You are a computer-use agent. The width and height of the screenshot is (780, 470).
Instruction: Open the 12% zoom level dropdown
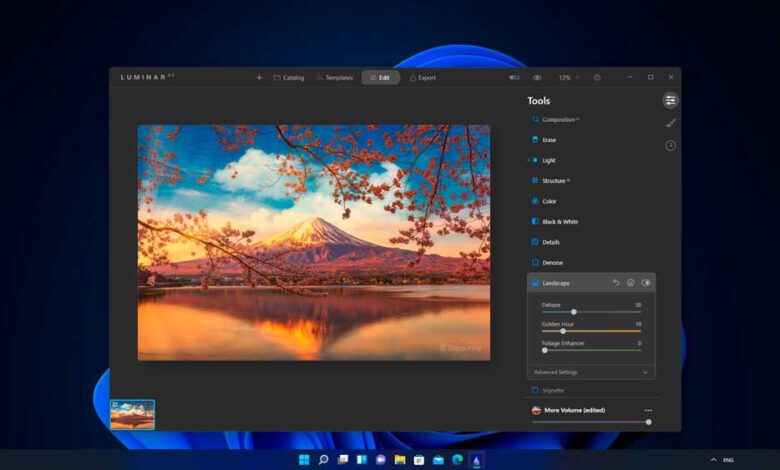(x=568, y=77)
